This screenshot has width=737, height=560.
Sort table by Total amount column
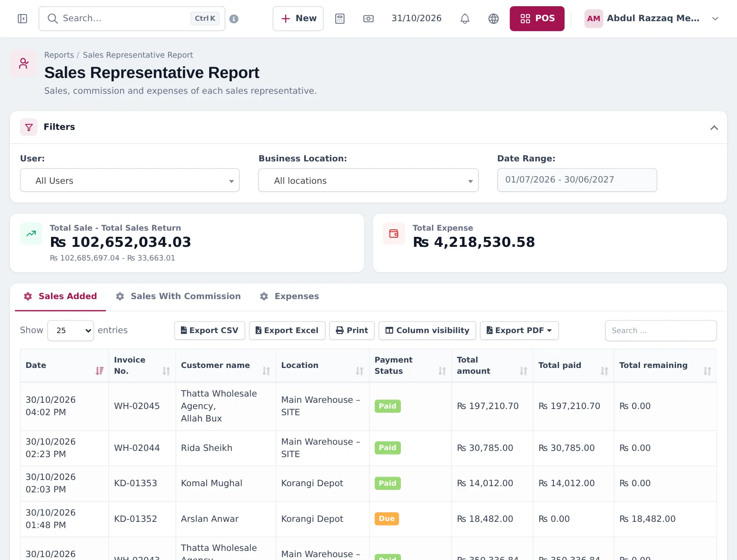click(x=492, y=365)
